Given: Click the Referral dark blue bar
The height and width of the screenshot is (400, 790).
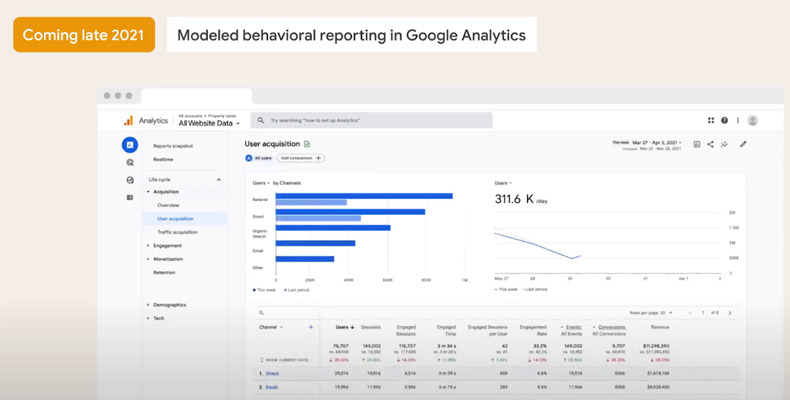Looking at the screenshot, I should coord(364,196).
